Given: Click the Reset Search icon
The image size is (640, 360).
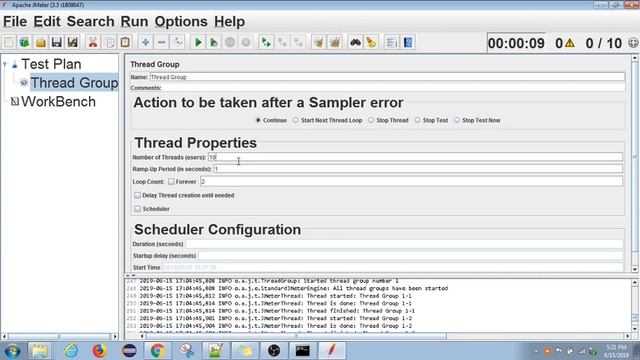Looking at the screenshot, I should point(371,42).
